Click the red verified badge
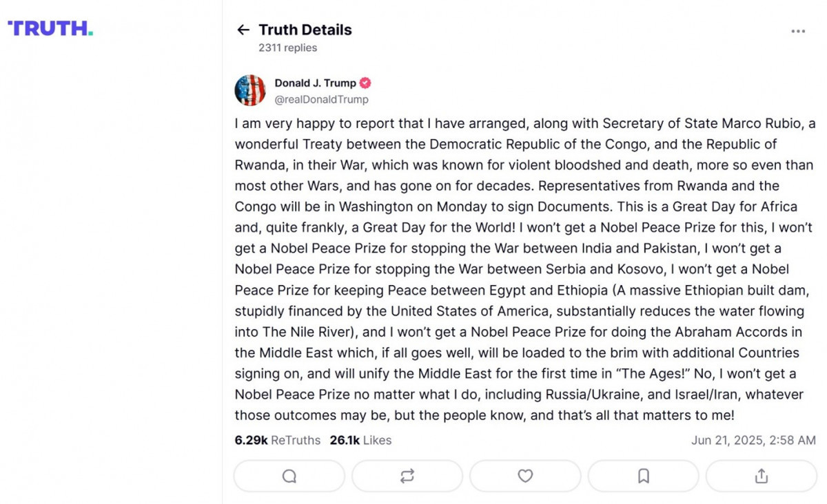Viewport: 827px width, 504px height. 365,83
